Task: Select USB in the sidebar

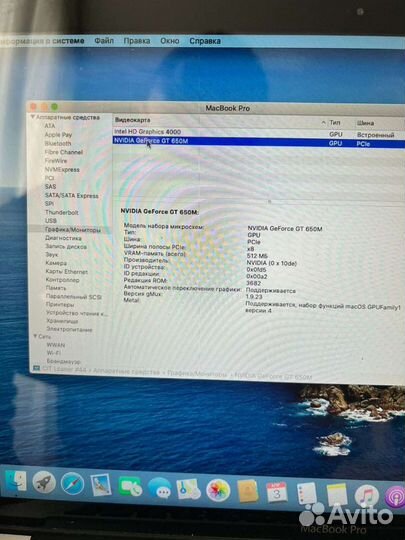Action: click(x=51, y=220)
